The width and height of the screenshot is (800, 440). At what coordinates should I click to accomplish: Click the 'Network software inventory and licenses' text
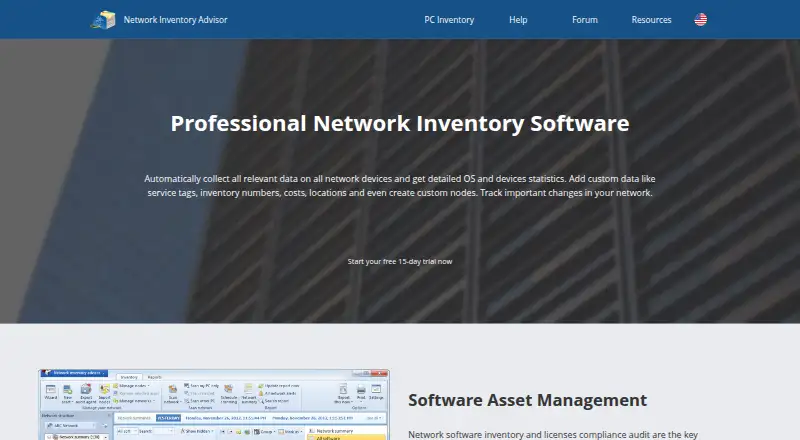(x=553, y=435)
